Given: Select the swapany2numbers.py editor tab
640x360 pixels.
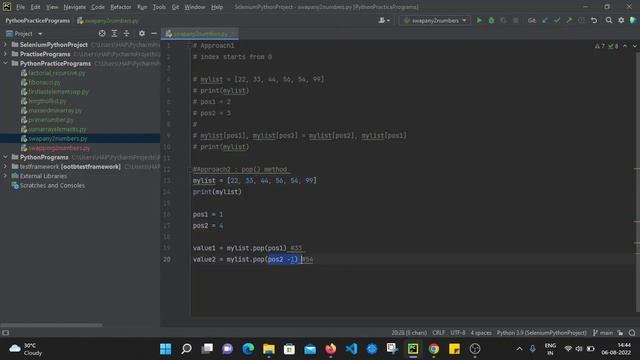Looking at the screenshot, I should (x=200, y=34).
